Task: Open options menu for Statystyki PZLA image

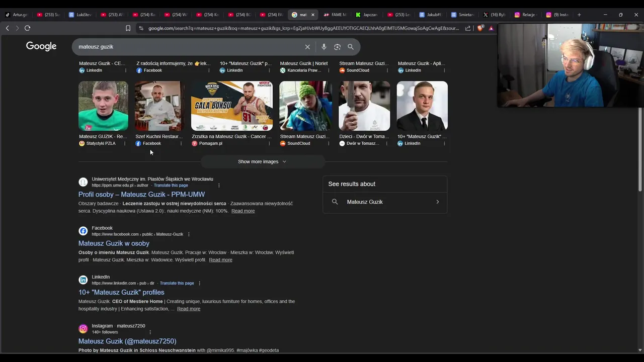Action: tap(125, 144)
